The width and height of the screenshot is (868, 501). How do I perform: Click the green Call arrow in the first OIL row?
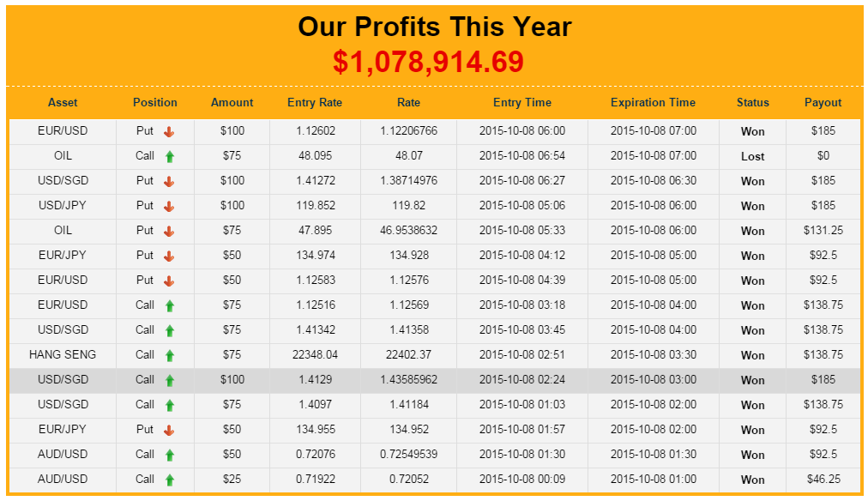(170, 157)
